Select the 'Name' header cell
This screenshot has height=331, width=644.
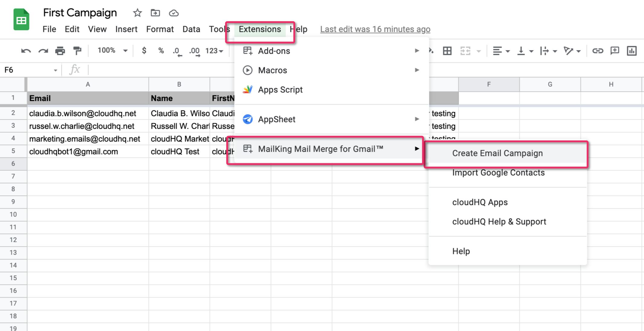coord(179,98)
